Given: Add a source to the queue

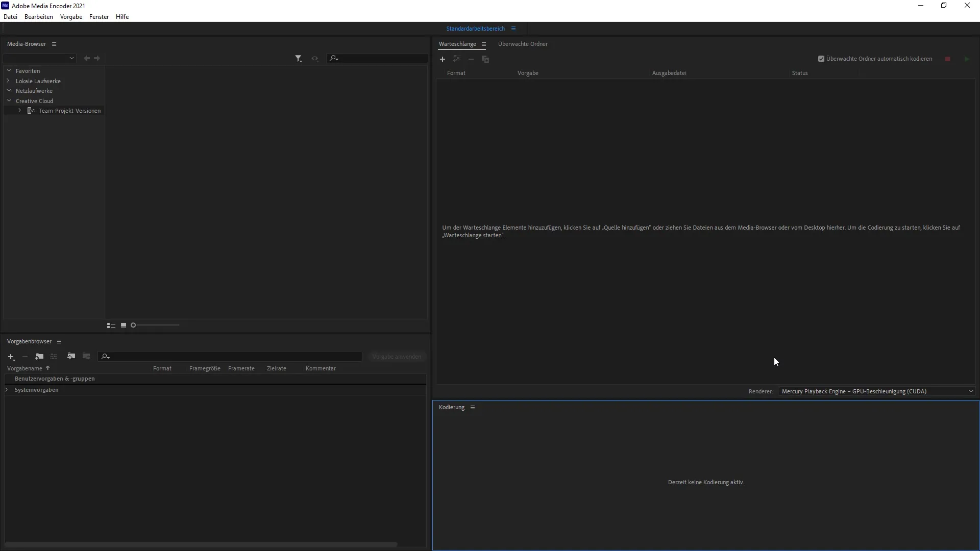Looking at the screenshot, I should (x=443, y=59).
